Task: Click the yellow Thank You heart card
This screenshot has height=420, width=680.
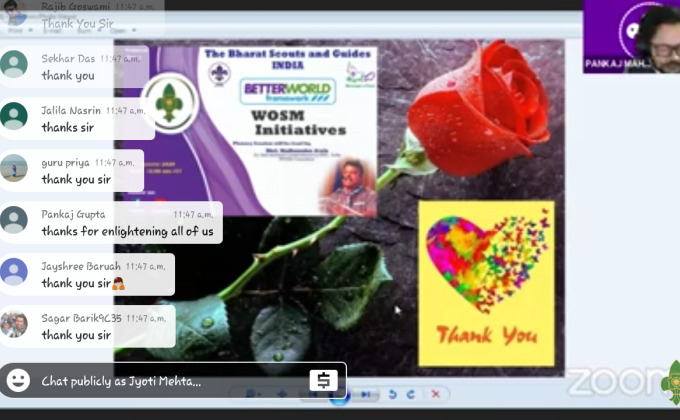Action: (486, 283)
